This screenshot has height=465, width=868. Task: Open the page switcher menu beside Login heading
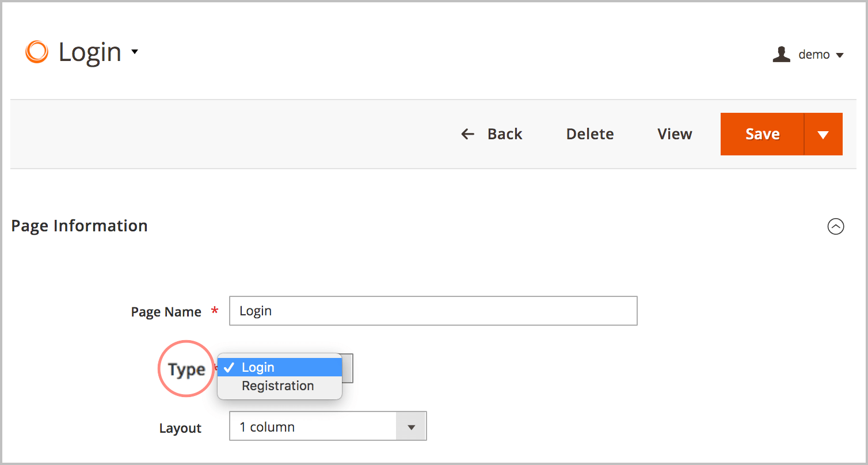coord(135,52)
